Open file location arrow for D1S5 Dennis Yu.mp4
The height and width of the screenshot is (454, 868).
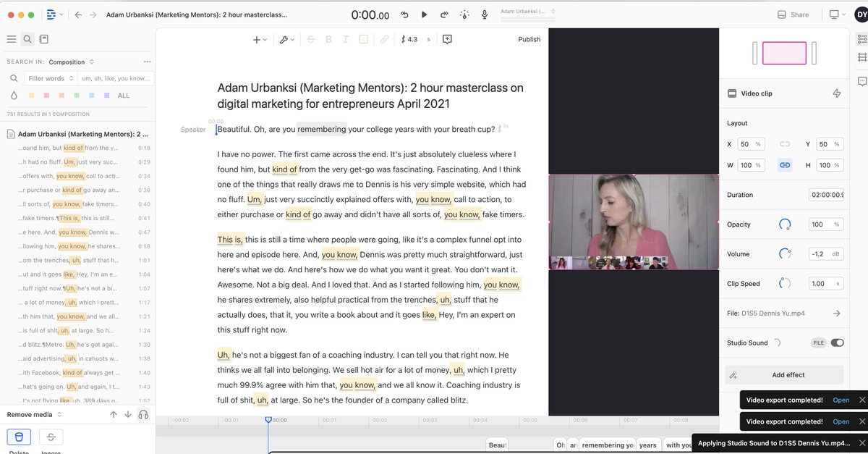(x=837, y=314)
